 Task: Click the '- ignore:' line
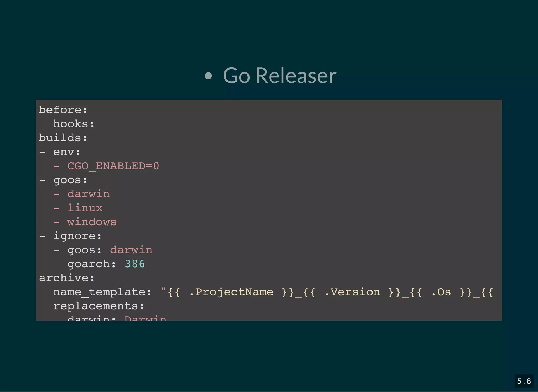tap(70, 236)
